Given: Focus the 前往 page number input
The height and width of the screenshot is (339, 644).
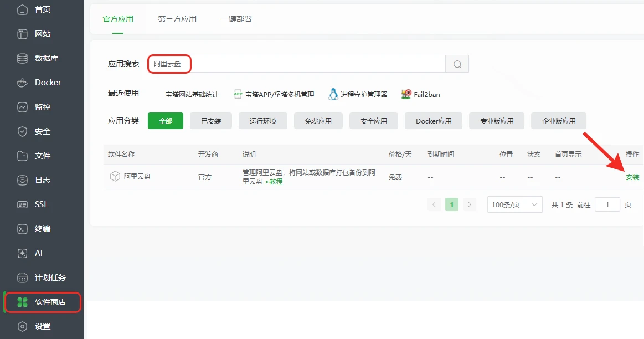Looking at the screenshot, I should [607, 204].
